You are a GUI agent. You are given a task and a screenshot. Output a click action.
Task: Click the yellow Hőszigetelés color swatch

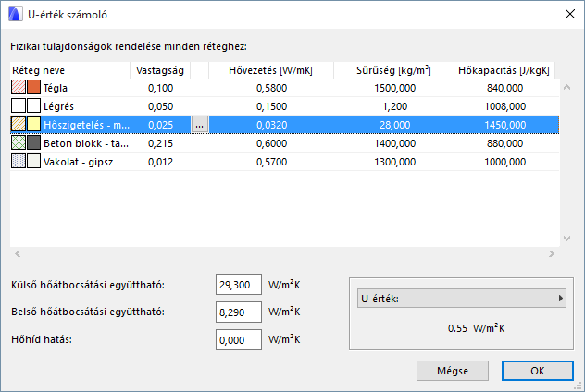tap(33, 125)
